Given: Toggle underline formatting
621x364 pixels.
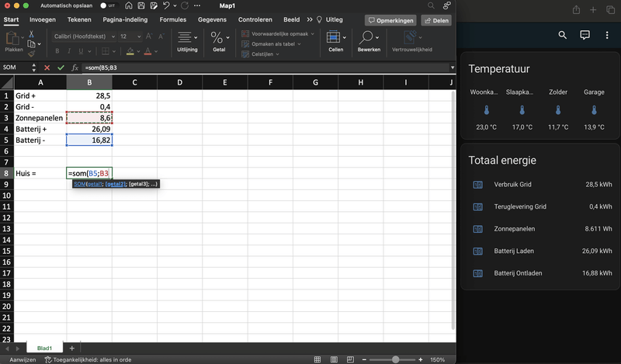Looking at the screenshot, I should click(x=82, y=51).
